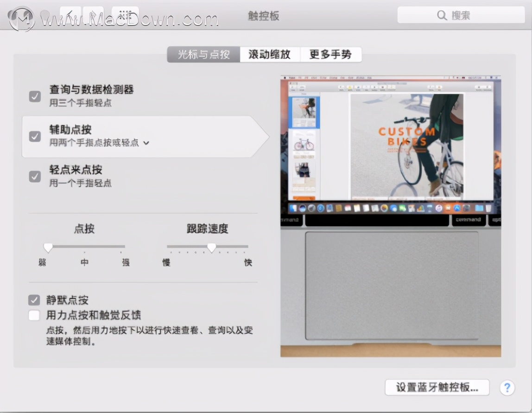
Task: Open the 更多手势 tab
Action: (331, 54)
